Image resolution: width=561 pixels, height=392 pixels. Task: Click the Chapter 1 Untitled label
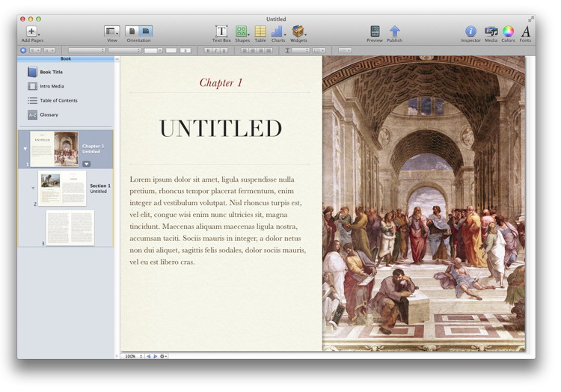pos(93,149)
